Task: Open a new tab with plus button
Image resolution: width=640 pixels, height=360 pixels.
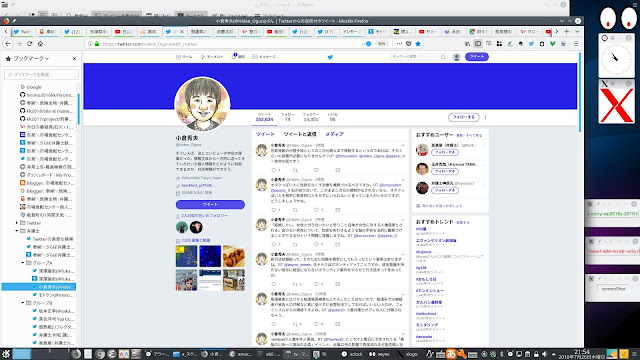Action: click(x=567, y=31)
